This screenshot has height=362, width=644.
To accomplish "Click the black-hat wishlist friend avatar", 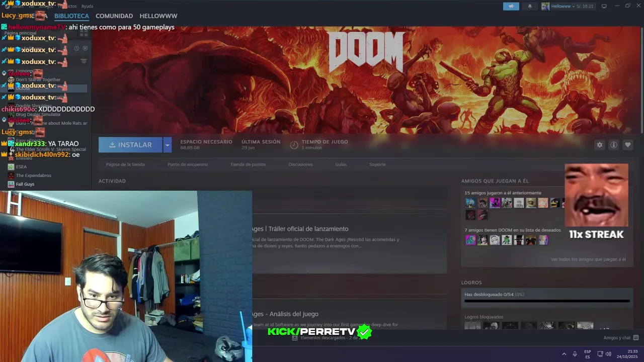I will pos(519,240).
